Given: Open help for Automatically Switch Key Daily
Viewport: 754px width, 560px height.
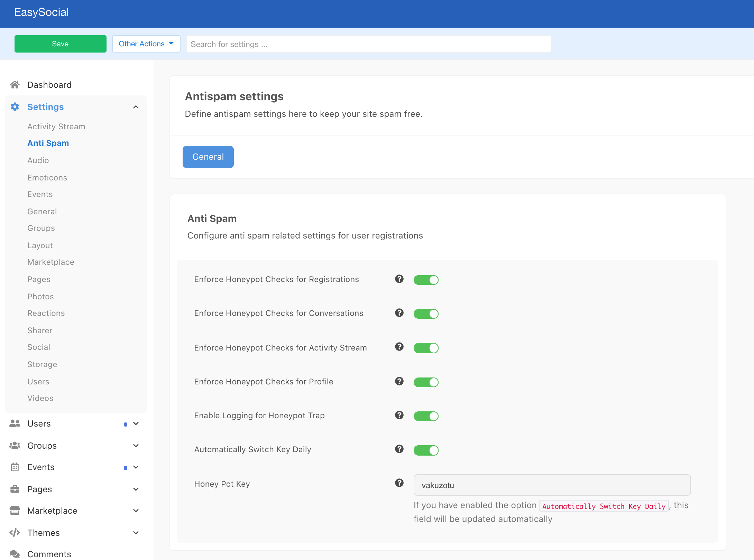Looking at the screenshot, I should coord(399,449).
